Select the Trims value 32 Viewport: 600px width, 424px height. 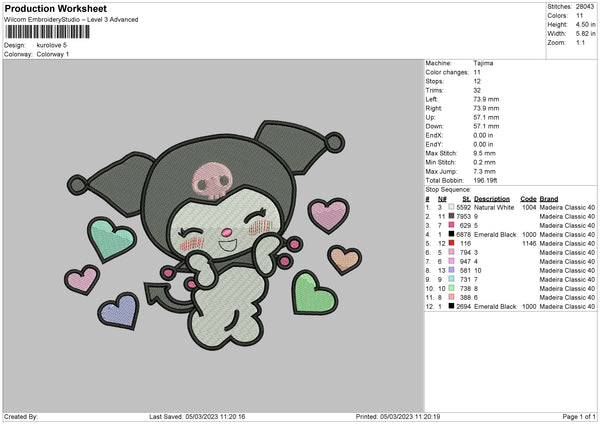tap(477, 90)
